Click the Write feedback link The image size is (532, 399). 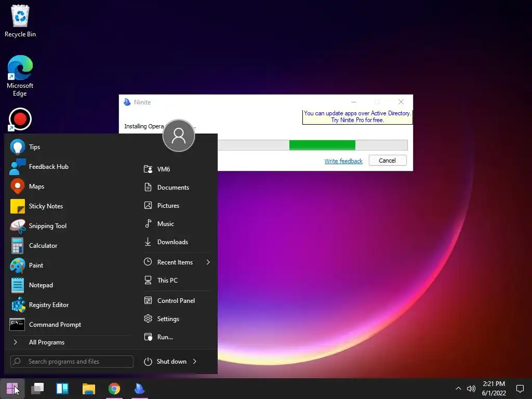coord(343,161)
